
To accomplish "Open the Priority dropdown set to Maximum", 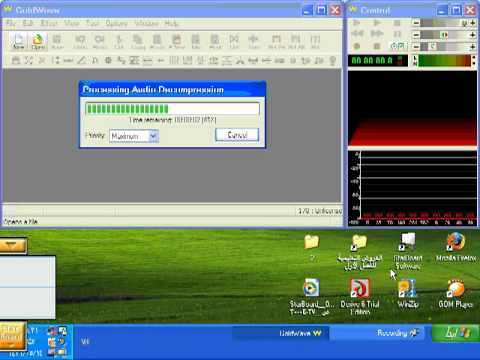I will point(134,136).
